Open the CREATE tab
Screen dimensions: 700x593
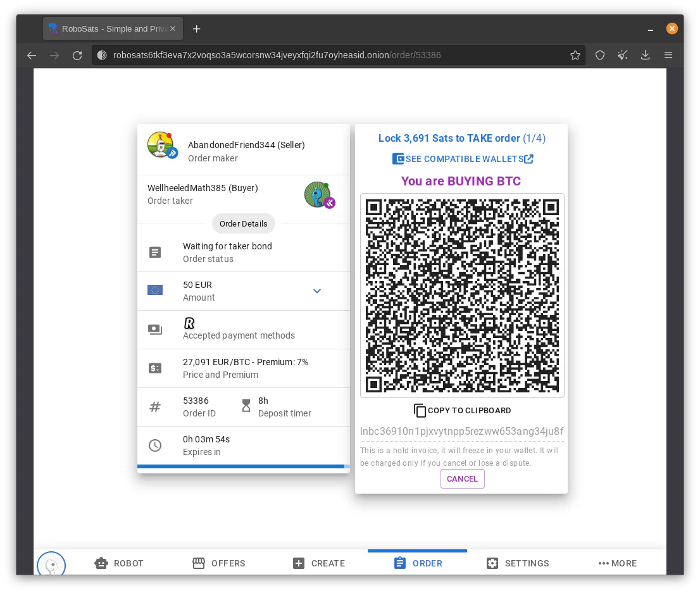[x=319, y=563]
